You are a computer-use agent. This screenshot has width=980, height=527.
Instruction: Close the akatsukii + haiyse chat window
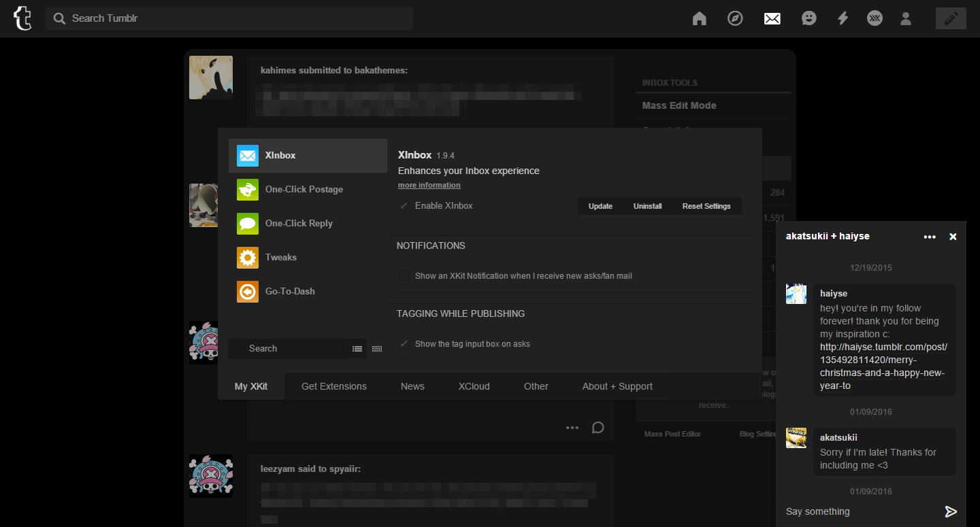953,237
